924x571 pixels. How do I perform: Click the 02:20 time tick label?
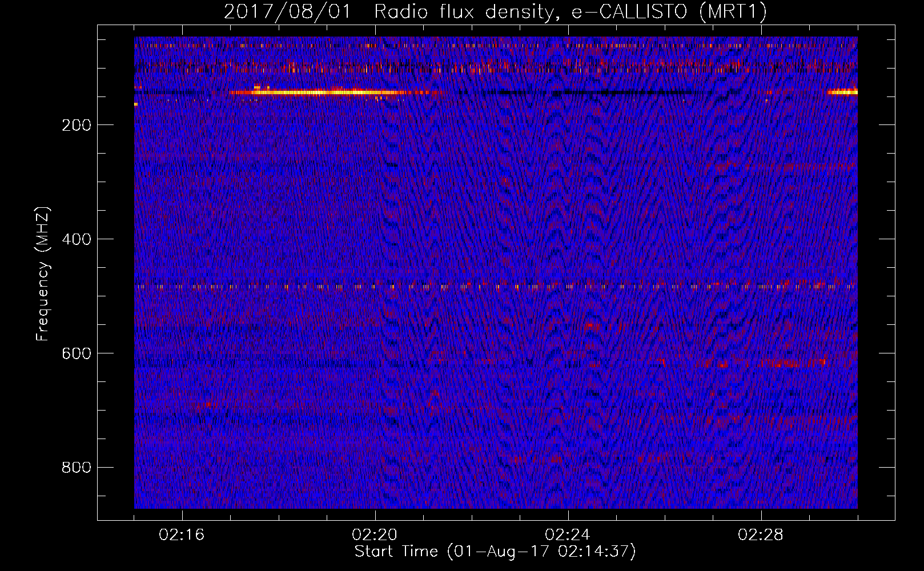click(x=375, y=535)
